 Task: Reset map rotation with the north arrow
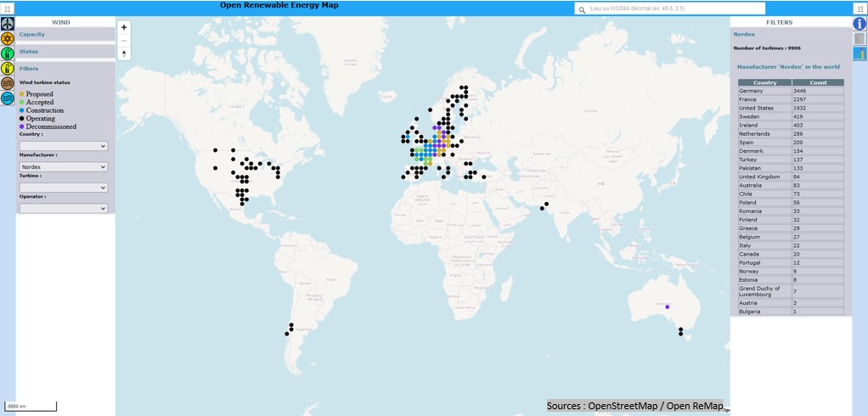[124, 53]
